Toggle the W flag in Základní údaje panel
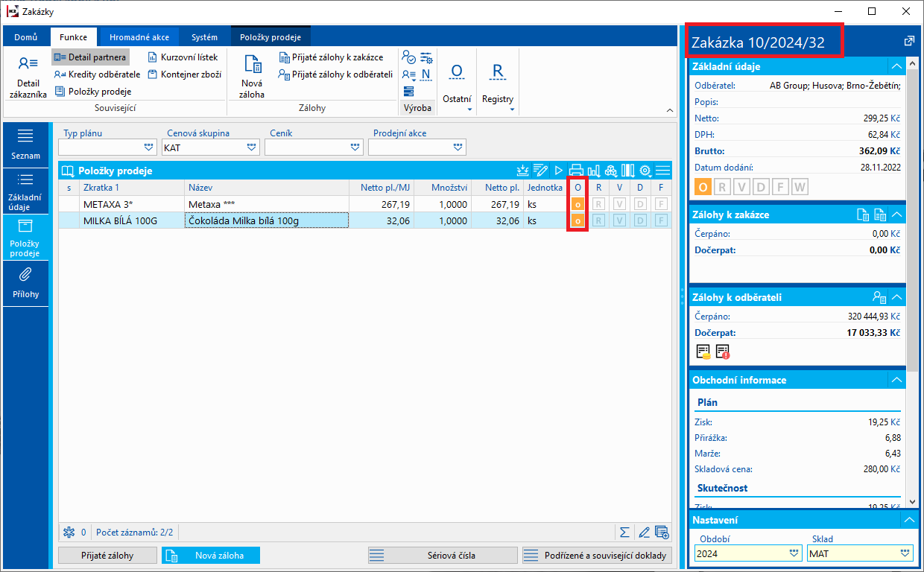 coord(800,186)
